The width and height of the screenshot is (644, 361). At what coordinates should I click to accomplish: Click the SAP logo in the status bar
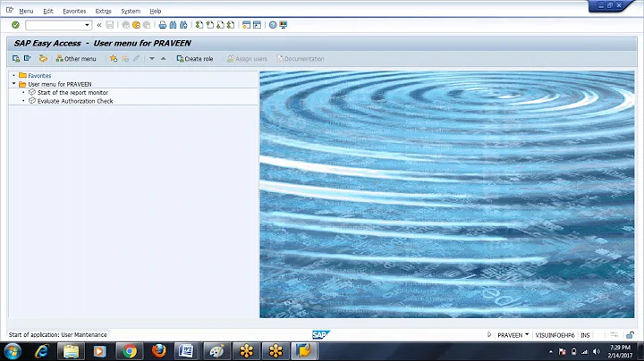(x=320, y=335)
